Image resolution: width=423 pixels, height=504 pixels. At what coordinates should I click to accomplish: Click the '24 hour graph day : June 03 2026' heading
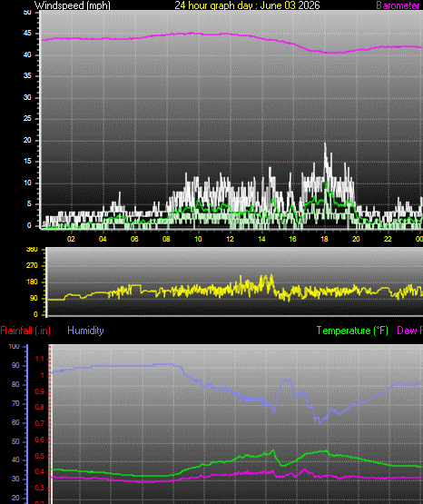click(x=247, y=5)
